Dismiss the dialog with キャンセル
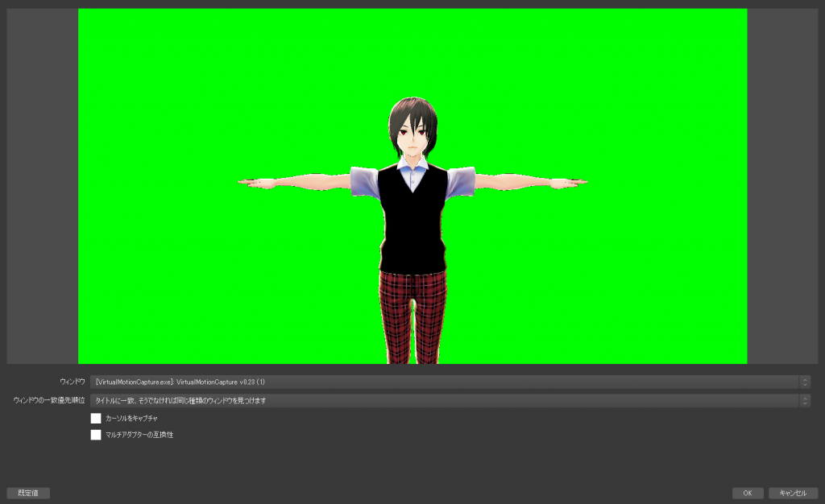Image resolution: width=825 pixels, height=504 pixels. coord(792,493)
